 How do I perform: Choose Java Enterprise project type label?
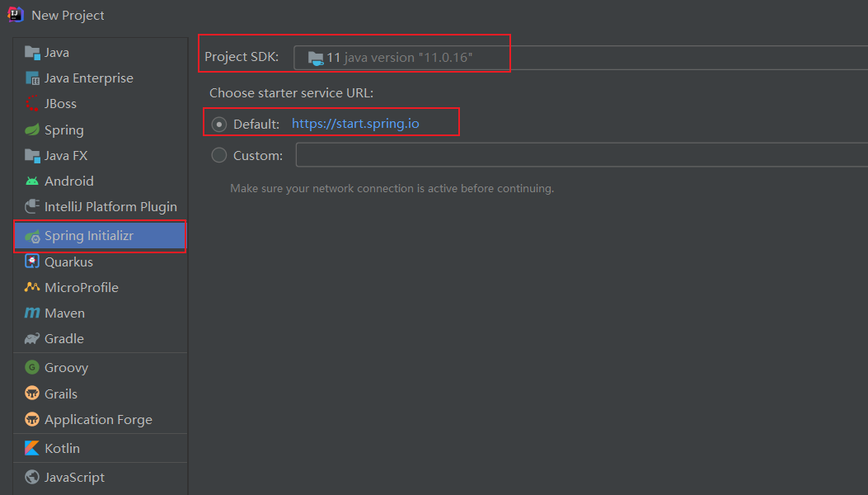pyautogui.click(x=88, y=78)
